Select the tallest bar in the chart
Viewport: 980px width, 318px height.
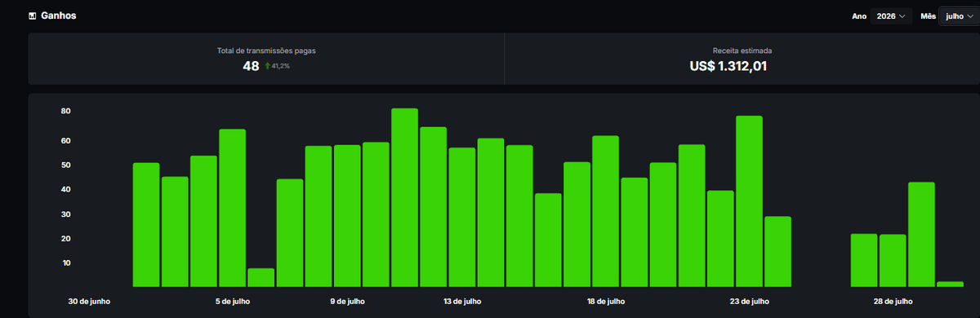(404, 197)
